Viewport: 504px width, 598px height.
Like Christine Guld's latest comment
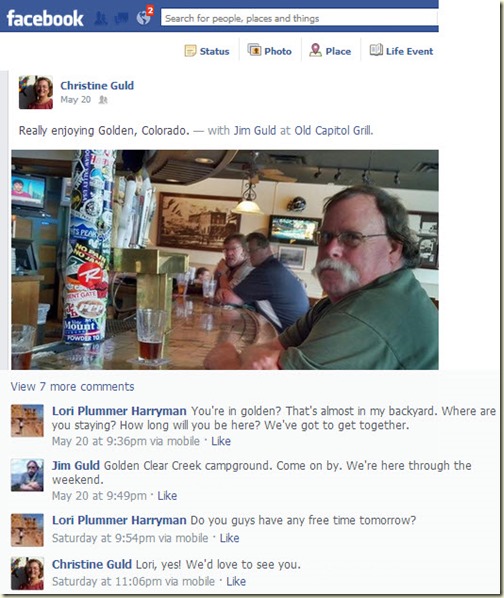[236, 581]
